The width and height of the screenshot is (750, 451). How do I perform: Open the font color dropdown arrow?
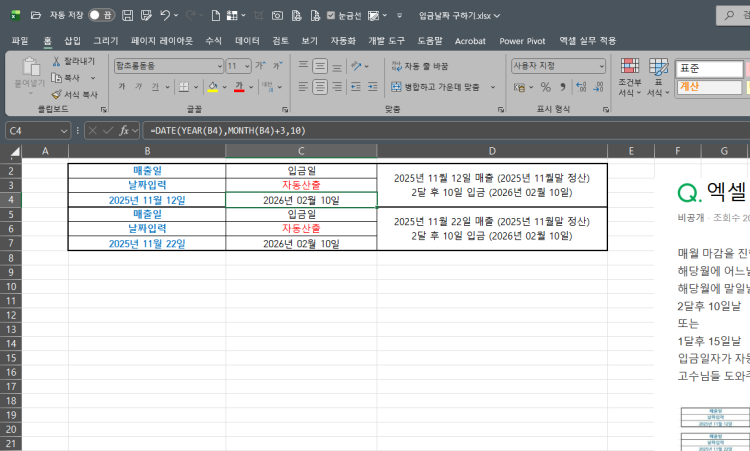click(251, 87)
